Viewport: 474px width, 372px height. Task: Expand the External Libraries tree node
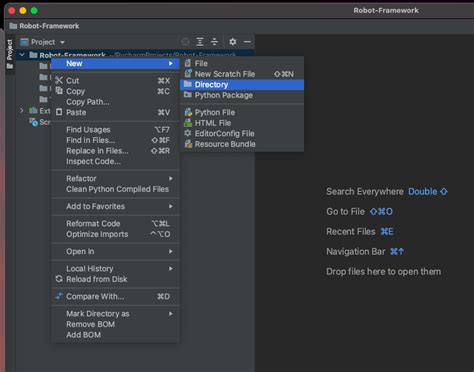click(22, 110)
